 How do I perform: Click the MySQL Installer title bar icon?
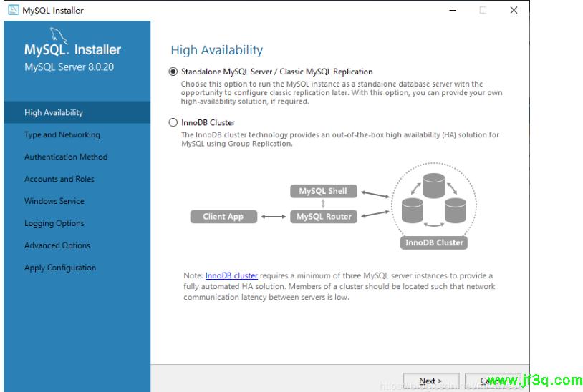click(x=13, y=10)
